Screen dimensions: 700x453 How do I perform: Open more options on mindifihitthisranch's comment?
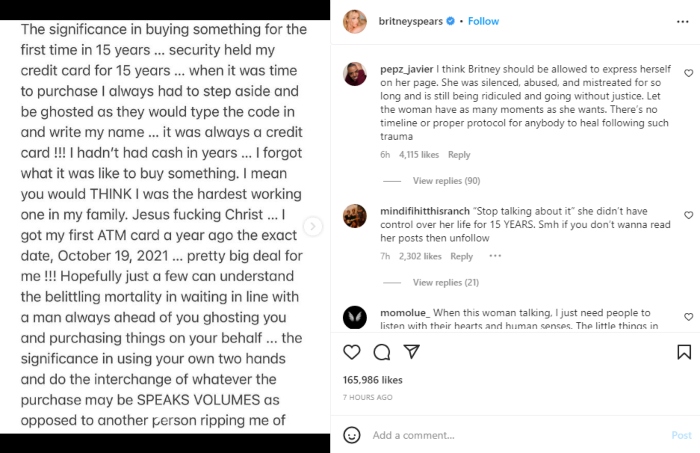[495, 256]
